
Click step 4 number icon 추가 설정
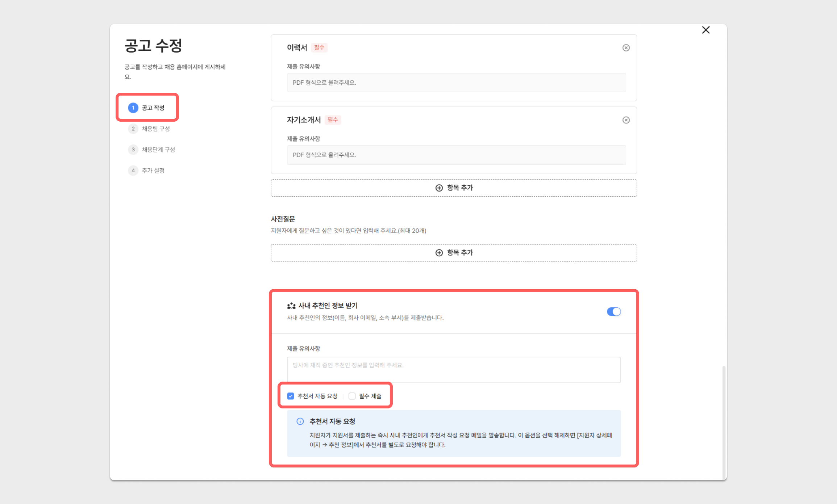(x=133, y=171)
